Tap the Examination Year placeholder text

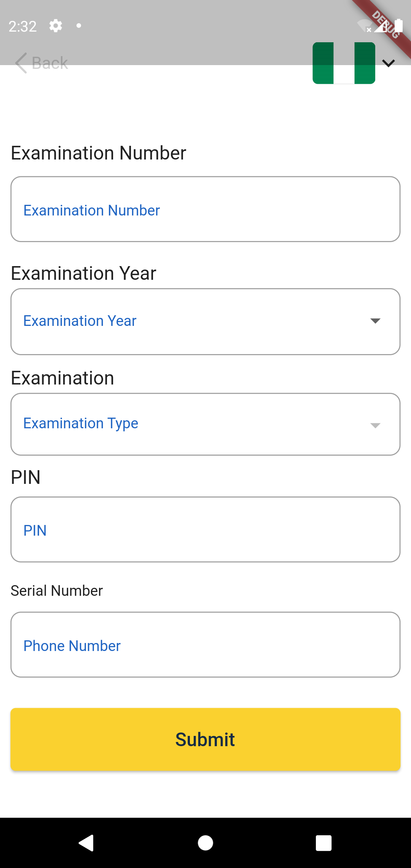tap(80, 321)
